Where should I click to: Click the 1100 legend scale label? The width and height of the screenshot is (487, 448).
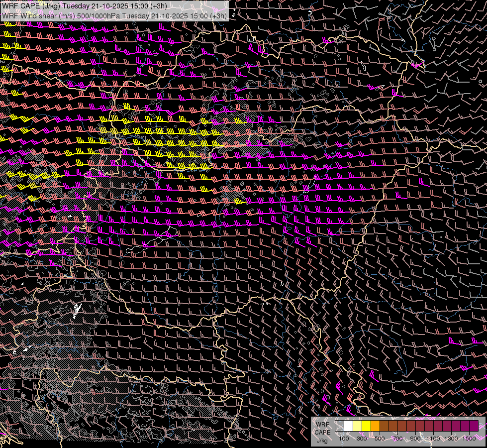point(433,439)
